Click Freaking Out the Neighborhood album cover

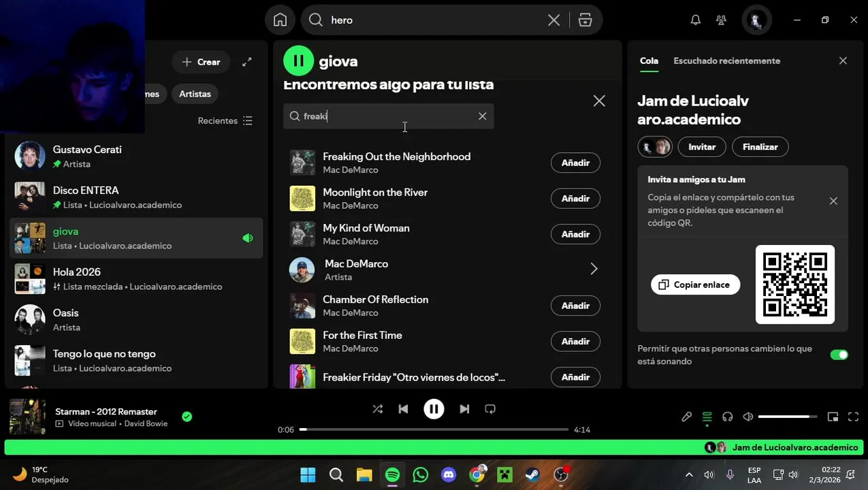pos(302,163)
